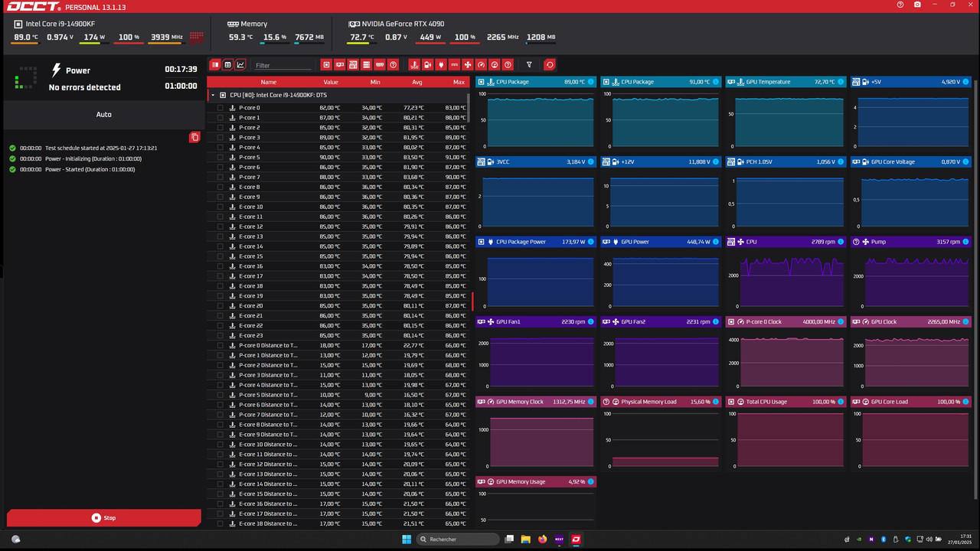The height and width of the screenshot is (551, 980).
Task: Toggle GPU sensors filter icon
Action: (x=339, y=65)
